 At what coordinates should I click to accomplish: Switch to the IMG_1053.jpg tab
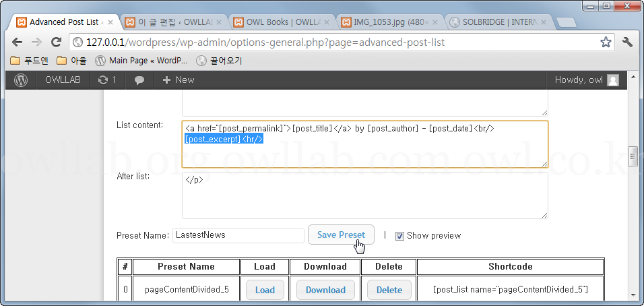pyautogui.click(x=389, y=22)
